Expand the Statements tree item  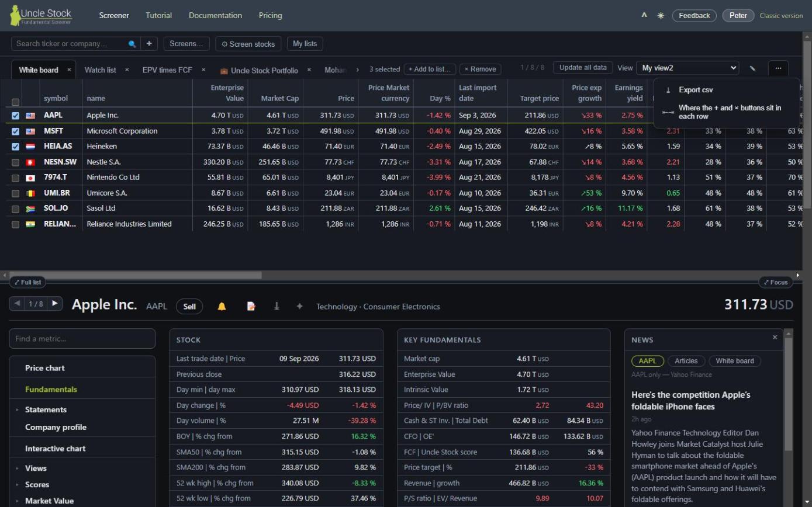click(x=17, y=410)
